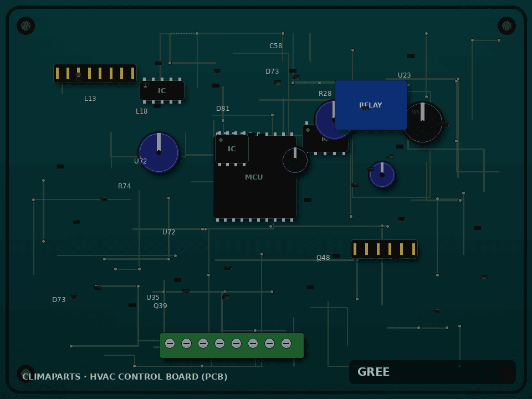This screenshot has width=532, height=399.
Task: Click the black capacitor beside the relay under U23
Action: click(x=422, y=122)
